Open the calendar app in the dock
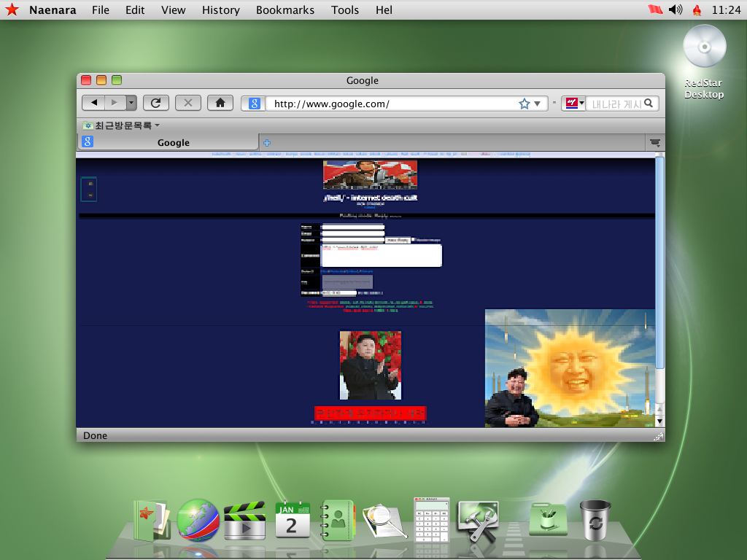 293,520
